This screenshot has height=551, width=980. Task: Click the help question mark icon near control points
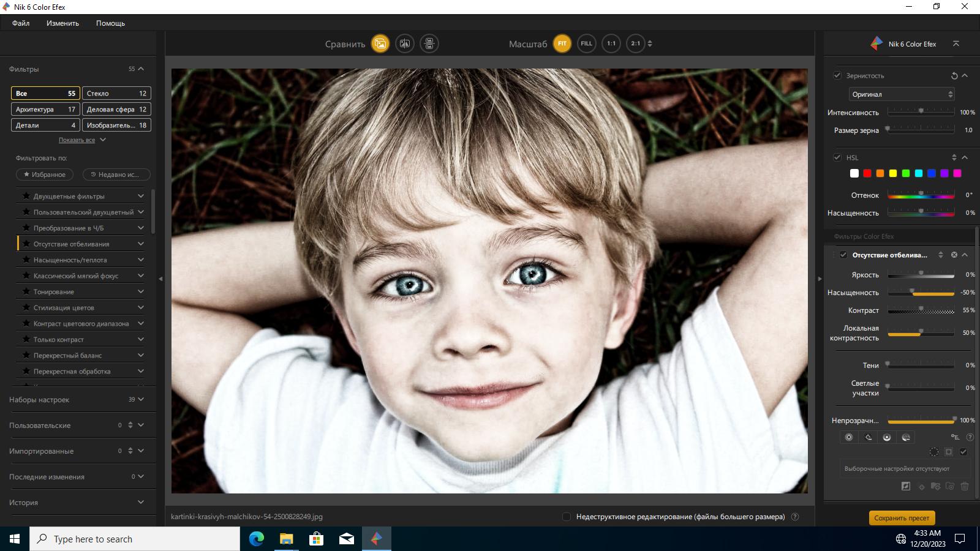tap(970, 437)
